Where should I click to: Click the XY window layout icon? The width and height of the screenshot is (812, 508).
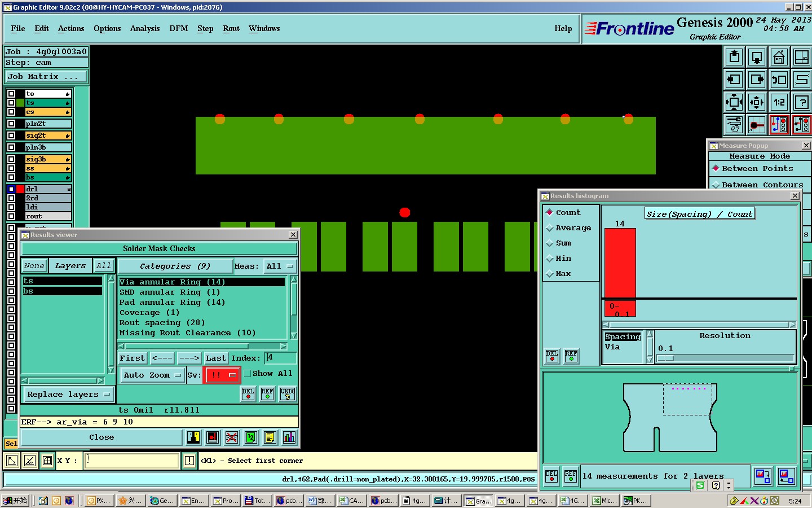pyautogui.click(x=801, y=57)
